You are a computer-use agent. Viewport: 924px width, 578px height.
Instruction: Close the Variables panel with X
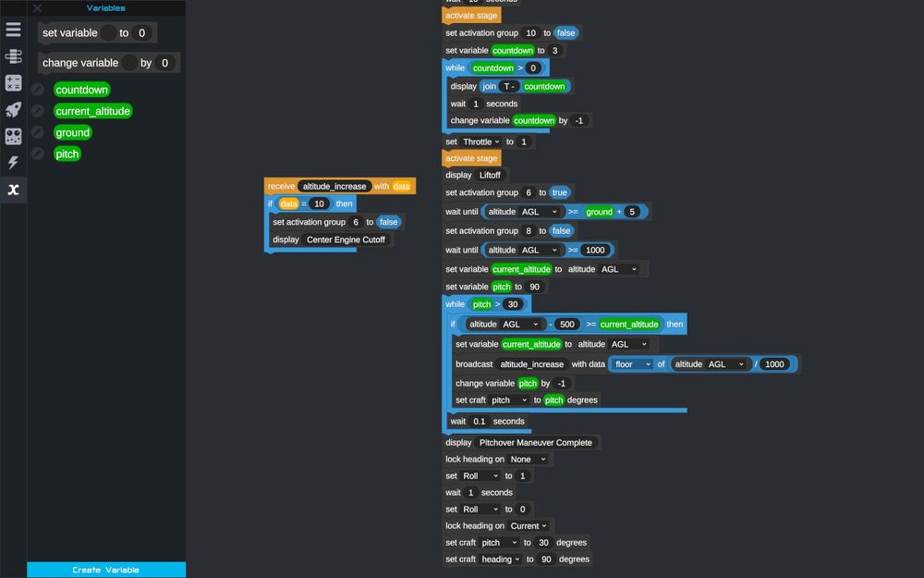[37, 7]
